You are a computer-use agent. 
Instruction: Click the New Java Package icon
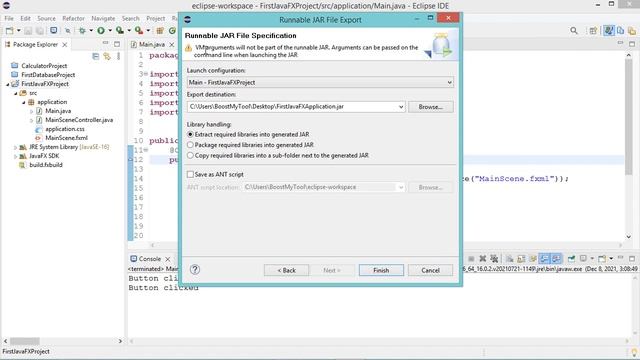point(160,31)
